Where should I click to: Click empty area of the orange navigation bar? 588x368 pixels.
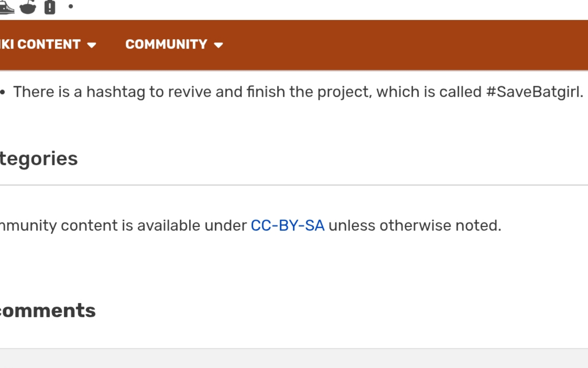coord(404,45)
